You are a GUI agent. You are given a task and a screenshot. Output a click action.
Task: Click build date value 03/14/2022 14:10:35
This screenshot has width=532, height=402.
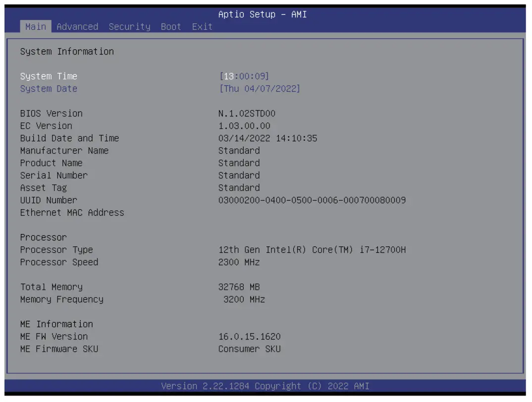click(267, 138)
